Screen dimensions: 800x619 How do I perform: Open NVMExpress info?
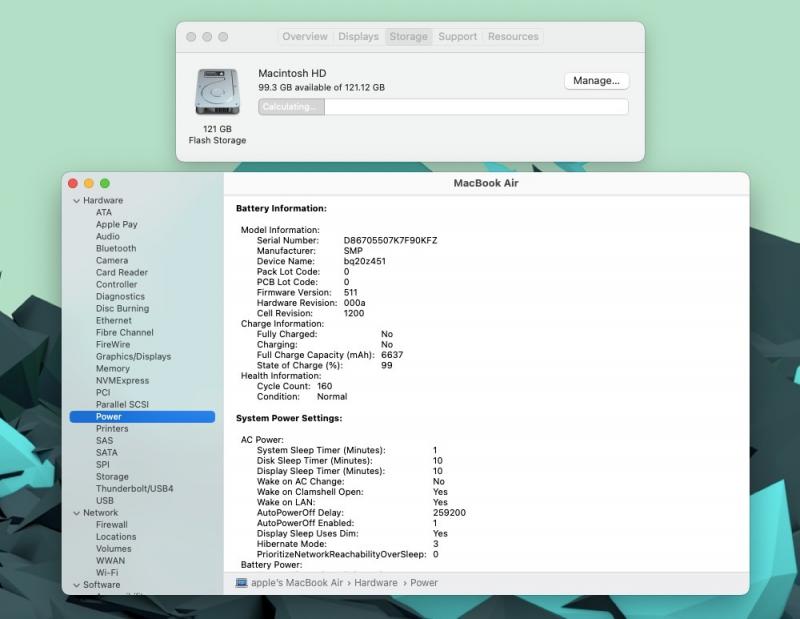point(122,381)
